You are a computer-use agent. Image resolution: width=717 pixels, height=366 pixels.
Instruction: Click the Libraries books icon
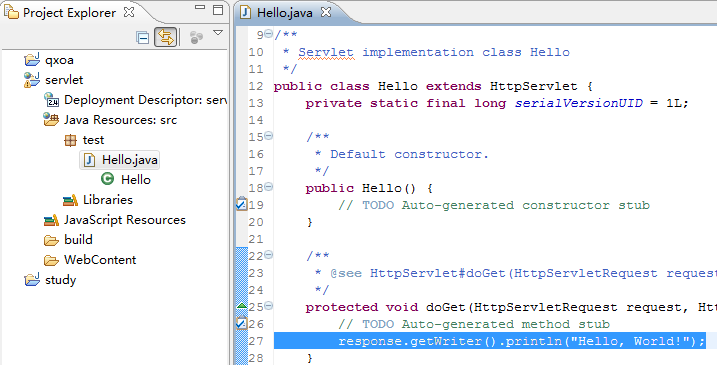tap(70, 200)
